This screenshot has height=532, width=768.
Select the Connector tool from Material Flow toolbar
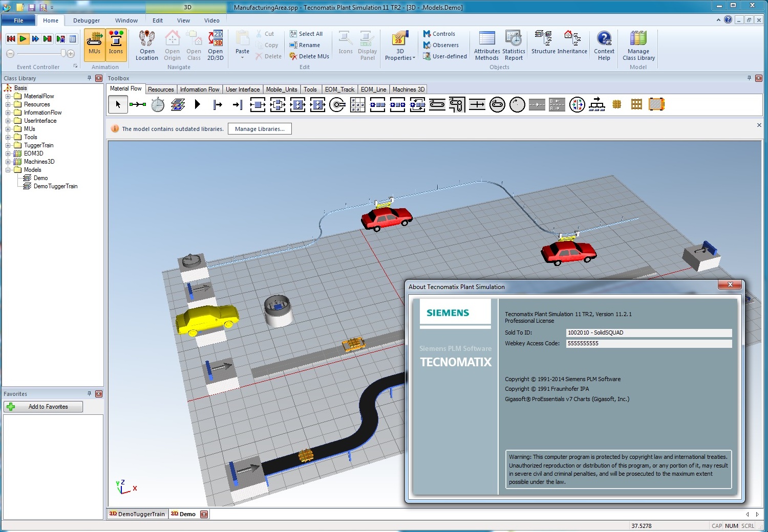point(138,104)
